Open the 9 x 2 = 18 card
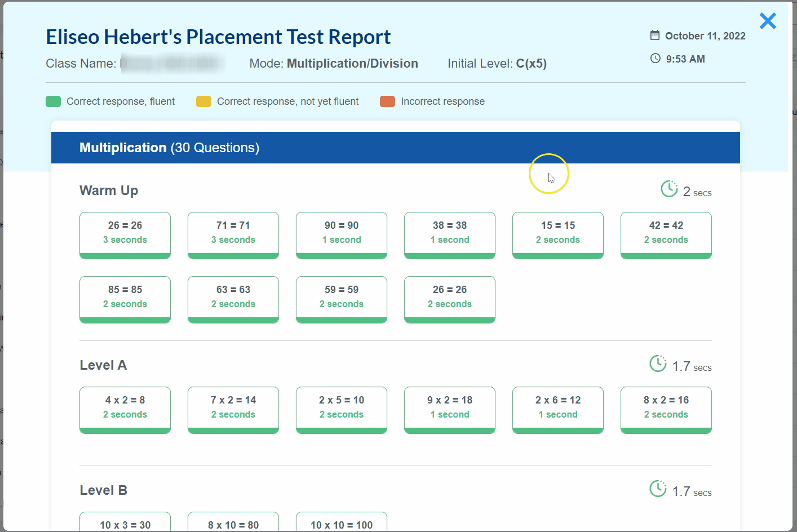The image size is (797, 532). (450, 410)
